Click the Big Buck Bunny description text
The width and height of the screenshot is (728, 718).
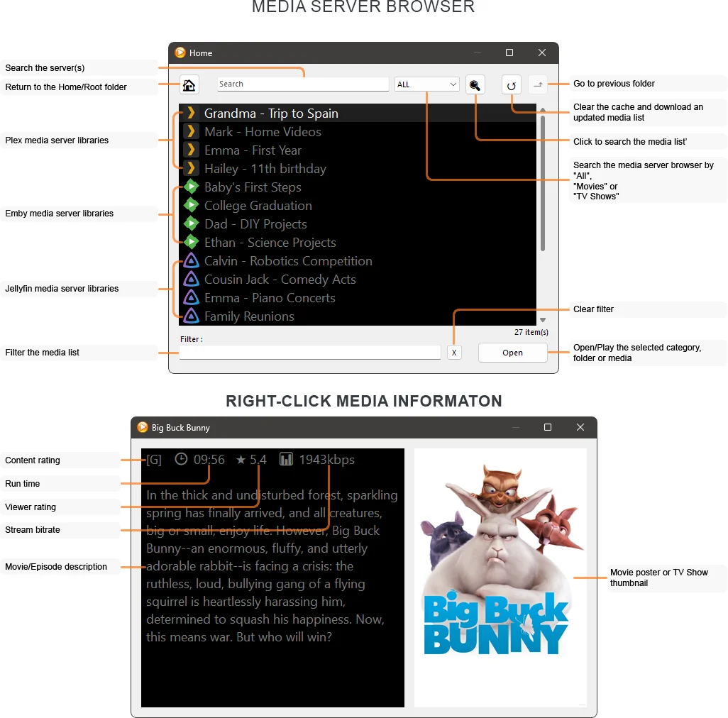point(272,565)
